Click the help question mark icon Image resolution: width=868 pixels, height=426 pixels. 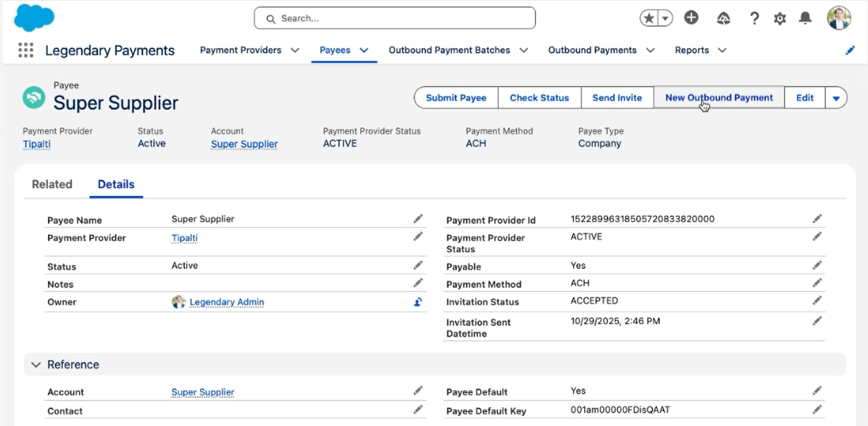[x=754, y=18]
